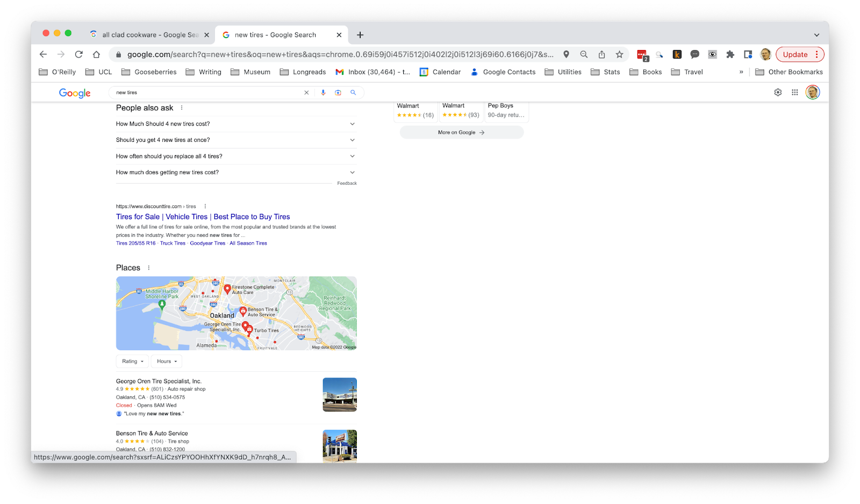
Task: Open the Rating filter dropdown
Action: 132,361
